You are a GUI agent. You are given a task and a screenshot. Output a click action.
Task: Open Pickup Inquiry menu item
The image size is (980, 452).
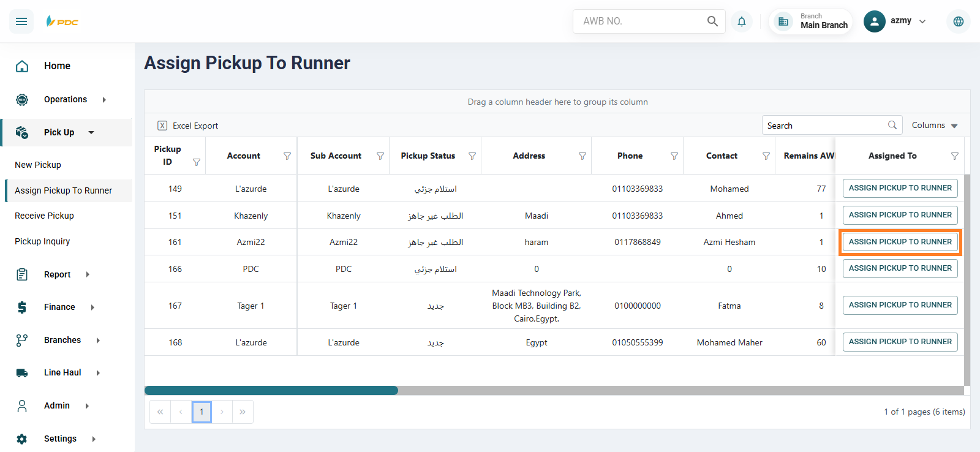pyautogui.click(x=42, y=241)
